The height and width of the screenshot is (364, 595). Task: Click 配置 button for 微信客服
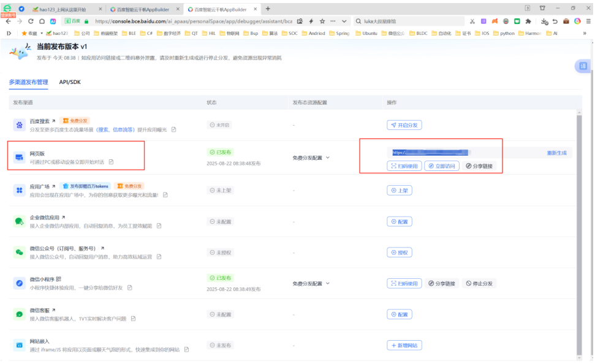click(x=399, y=314)
